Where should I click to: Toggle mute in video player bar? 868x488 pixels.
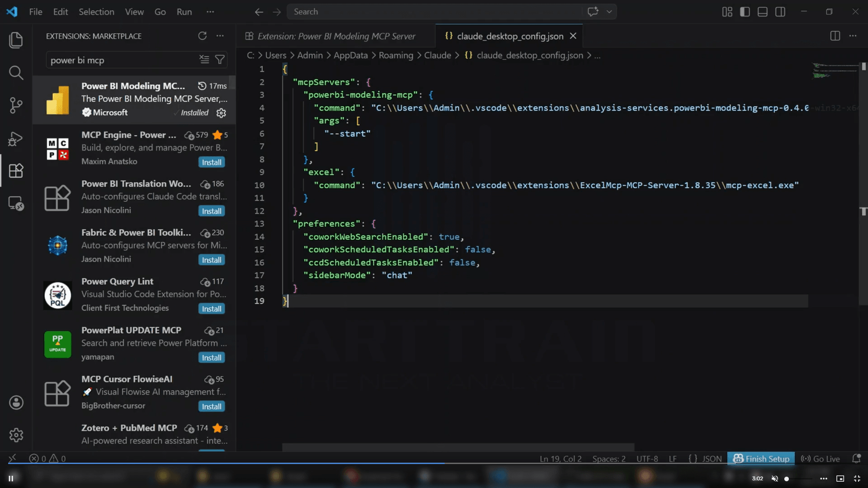pos(774,479)
